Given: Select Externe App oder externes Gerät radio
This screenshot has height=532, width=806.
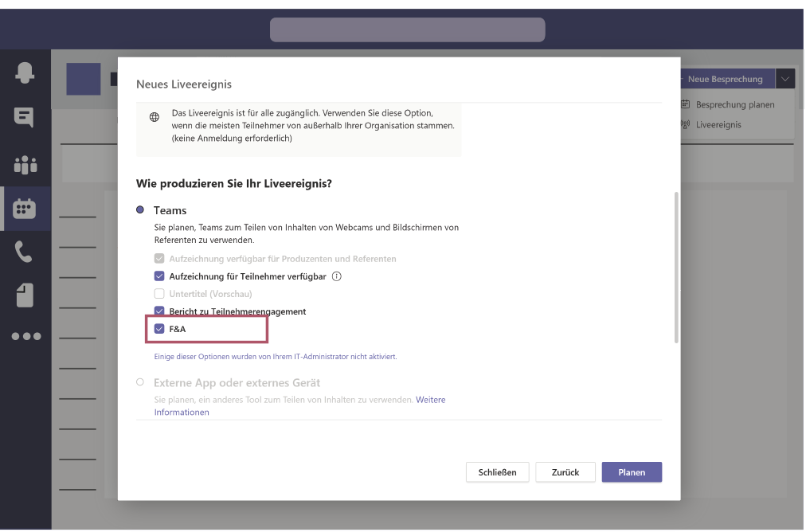Looking at the screenshot, I should [x=140, y=382].
